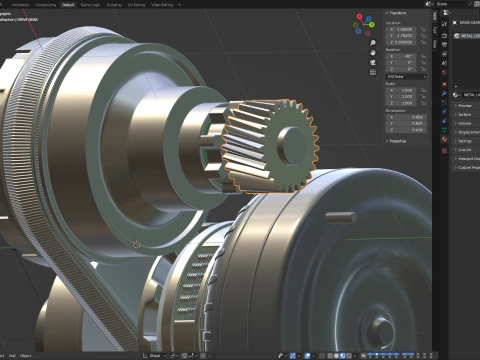Click the Location X value field
Image resolution: width=480 pixels, height=360 pixels.
coord(401,29)
